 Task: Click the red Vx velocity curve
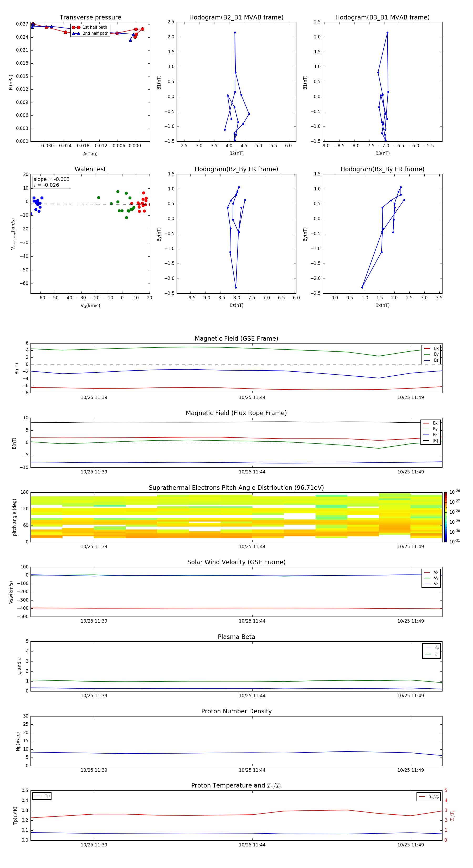point(236,608)
